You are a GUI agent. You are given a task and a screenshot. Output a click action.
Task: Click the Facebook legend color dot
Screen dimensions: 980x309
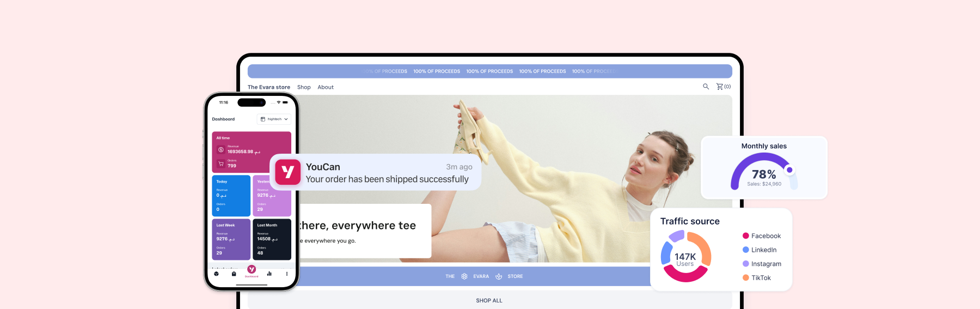click(746, 235)
